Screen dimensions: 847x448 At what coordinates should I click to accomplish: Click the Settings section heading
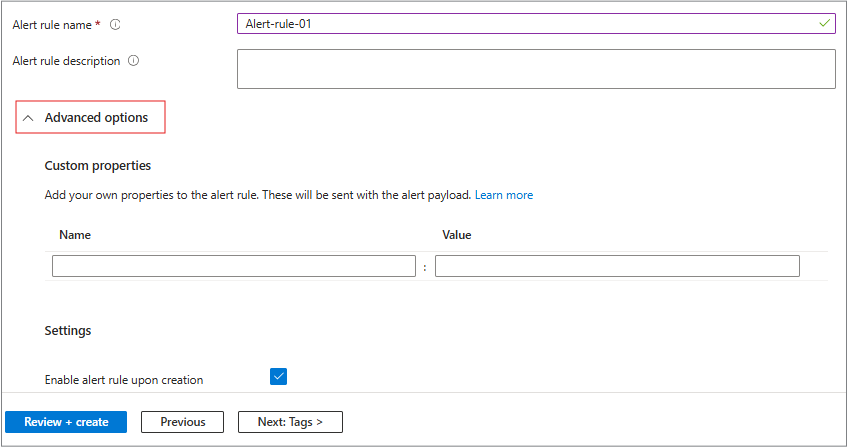tap(68, 330)
